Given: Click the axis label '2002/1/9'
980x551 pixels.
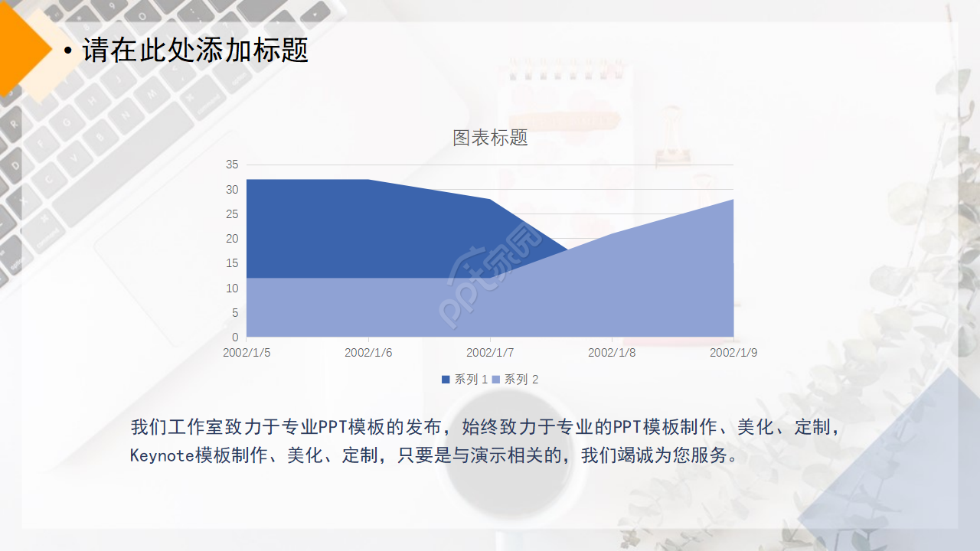Looking at the screenshot, I should pyautogui.click(x=733, y=353).
